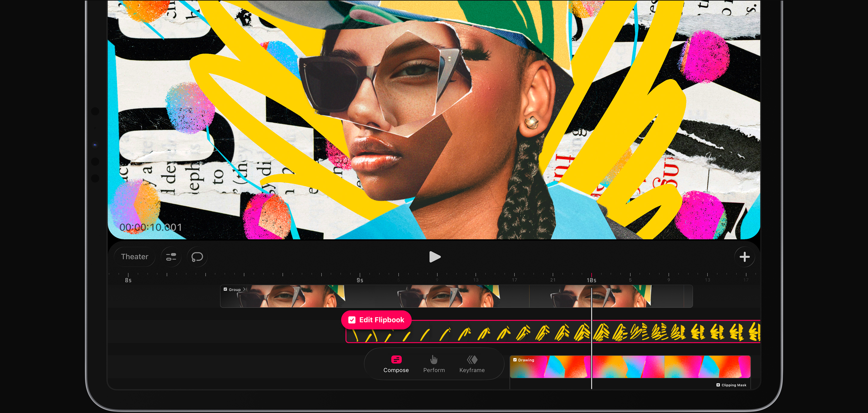
Task: Click the 00:00:10.001 timecode display
Action: click(151, 227)
